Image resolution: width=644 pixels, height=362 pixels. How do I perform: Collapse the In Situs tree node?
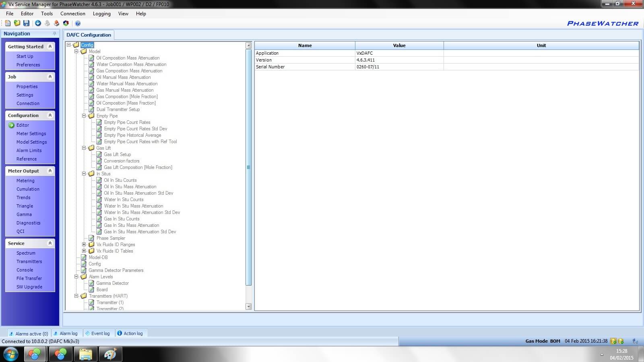click(84, 174)
